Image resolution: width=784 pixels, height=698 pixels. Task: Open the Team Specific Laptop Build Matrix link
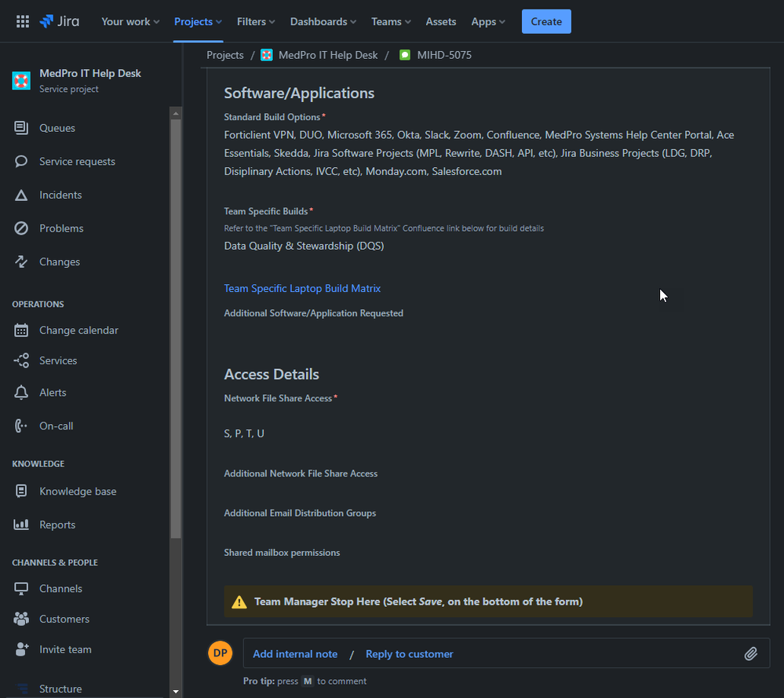[x=302, y=288]
